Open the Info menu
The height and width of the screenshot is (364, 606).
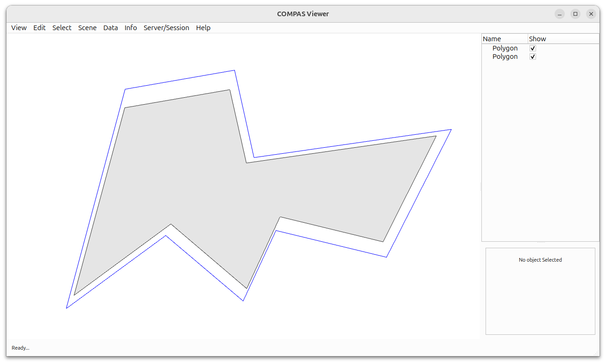(x=131, y=28)
